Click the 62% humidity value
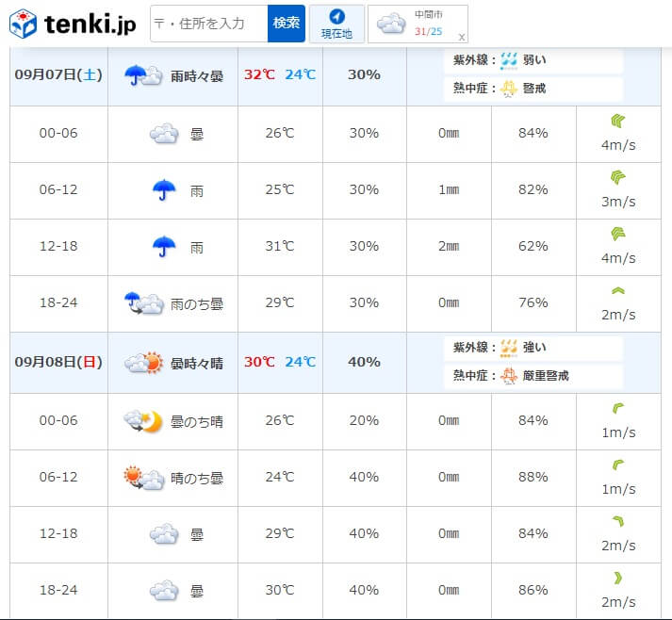Image resolution: width=672 pixels, height=620 pixels. point(533,246)
